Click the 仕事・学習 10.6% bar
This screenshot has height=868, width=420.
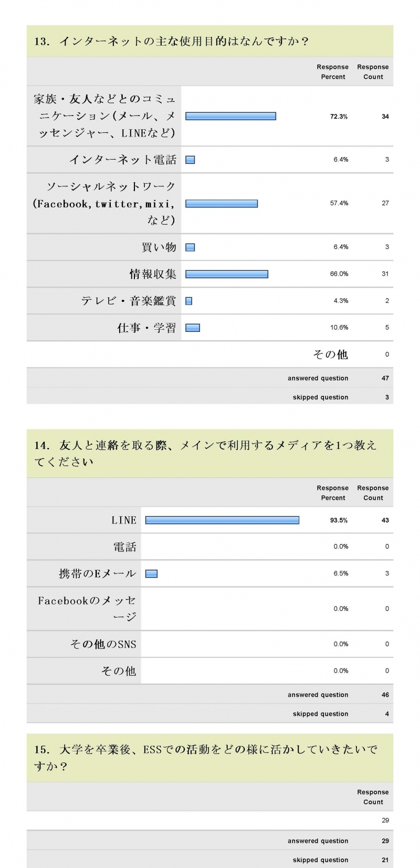[193, 328]
